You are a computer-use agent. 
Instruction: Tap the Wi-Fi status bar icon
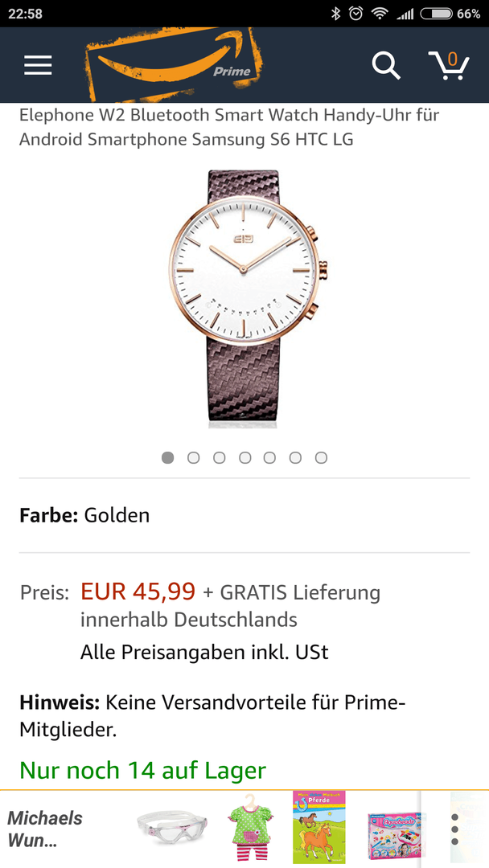pyautogui.click(x=380, y=14)
